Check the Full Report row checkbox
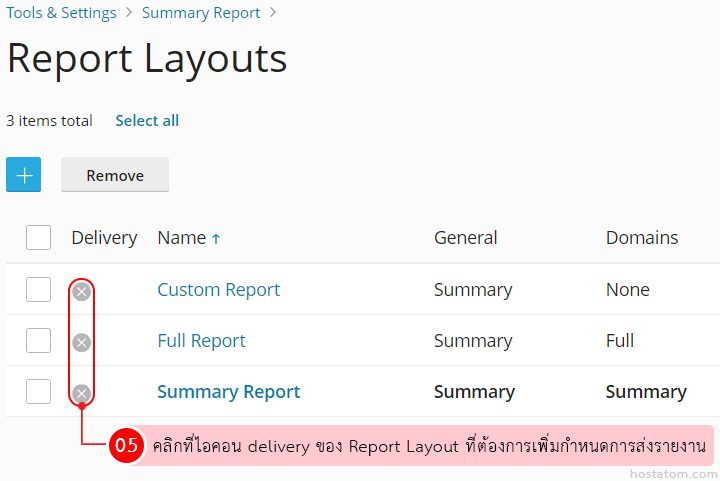 38,341
